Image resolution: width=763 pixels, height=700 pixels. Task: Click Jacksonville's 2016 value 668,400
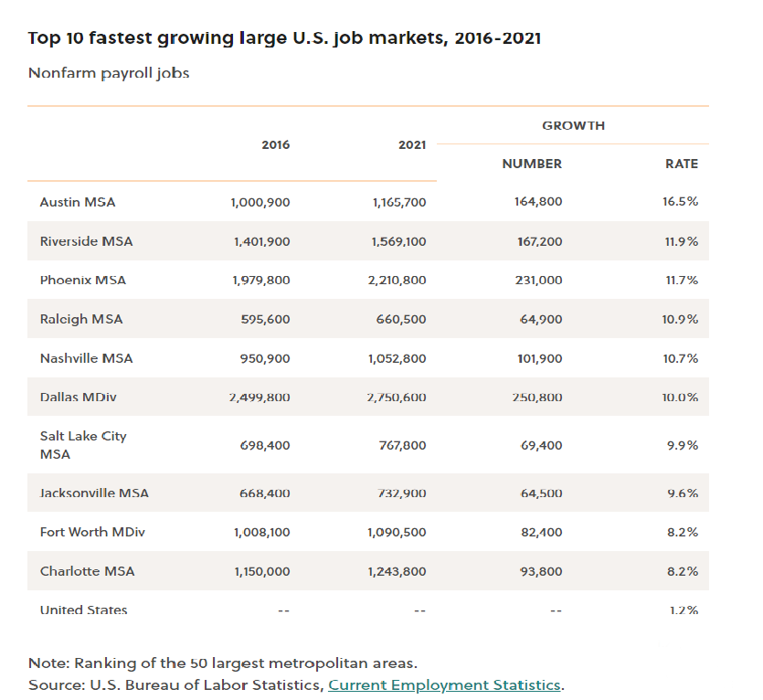[265, 493]
